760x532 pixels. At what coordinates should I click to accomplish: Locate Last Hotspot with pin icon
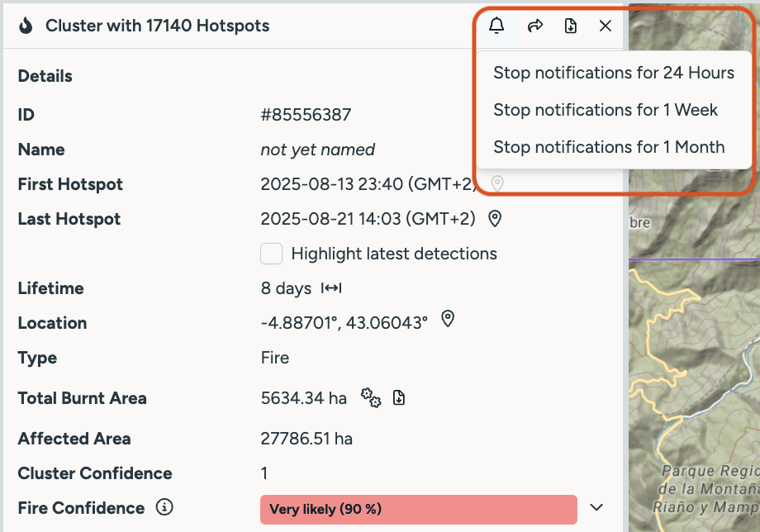pos(494,219)
